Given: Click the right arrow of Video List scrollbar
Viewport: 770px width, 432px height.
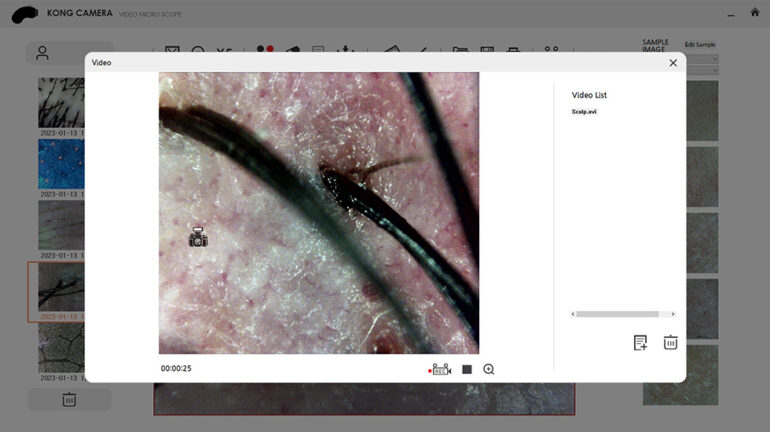Looking at the screenshot, I should [673, 314].
